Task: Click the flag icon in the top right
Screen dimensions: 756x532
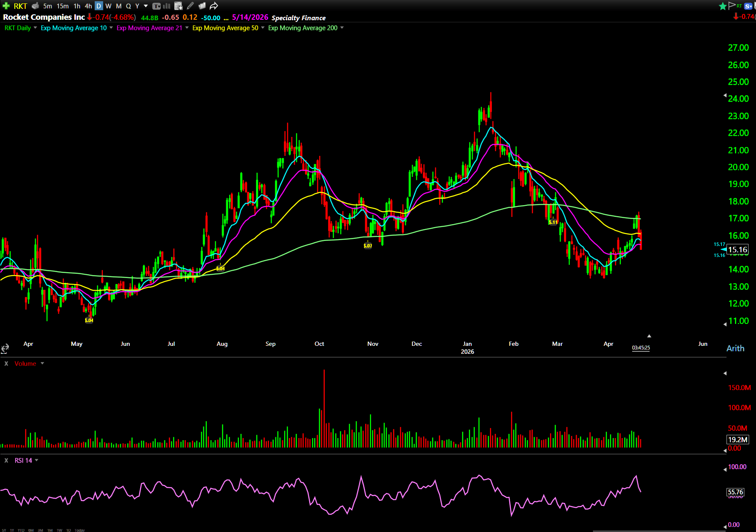Action: coord(732,5)
